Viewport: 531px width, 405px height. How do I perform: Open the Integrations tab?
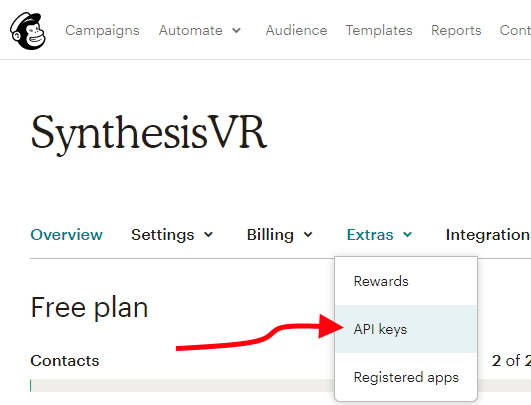(x=488, y=235)
